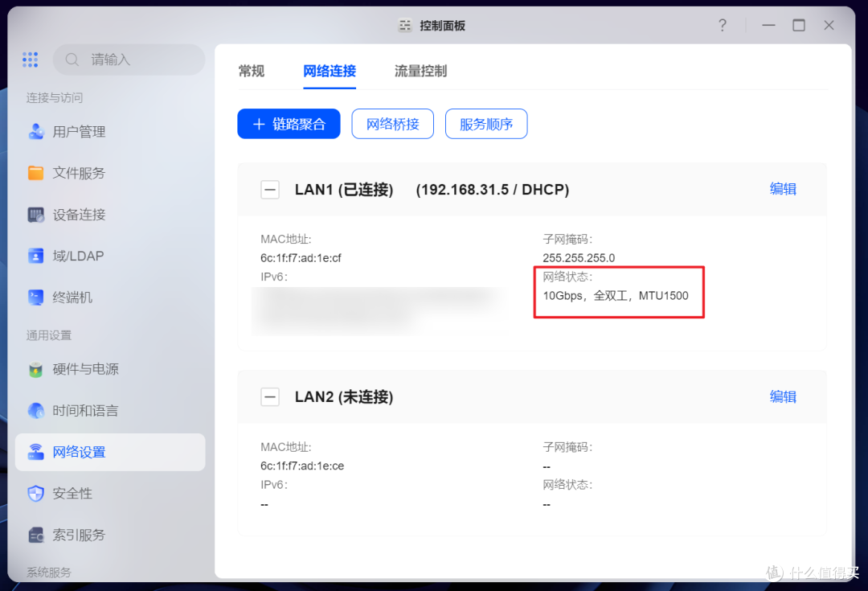The height and width of the screenshot is (591, 868).
Task: Switch to the 常规 tab
Action: pyautogui.click(x=252, y=71)
